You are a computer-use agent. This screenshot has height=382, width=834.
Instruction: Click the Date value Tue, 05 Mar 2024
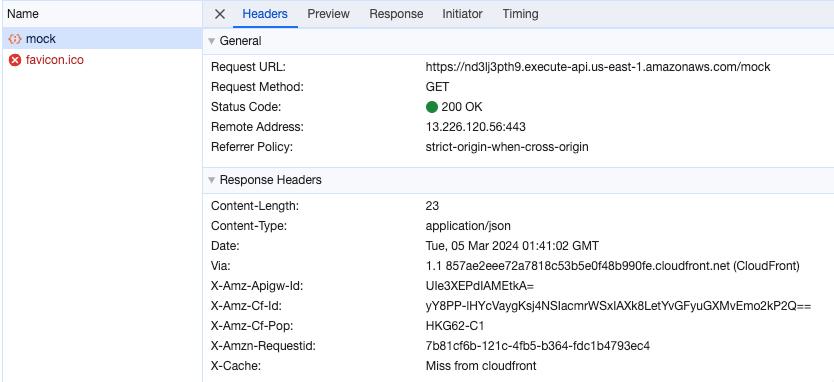512,246
